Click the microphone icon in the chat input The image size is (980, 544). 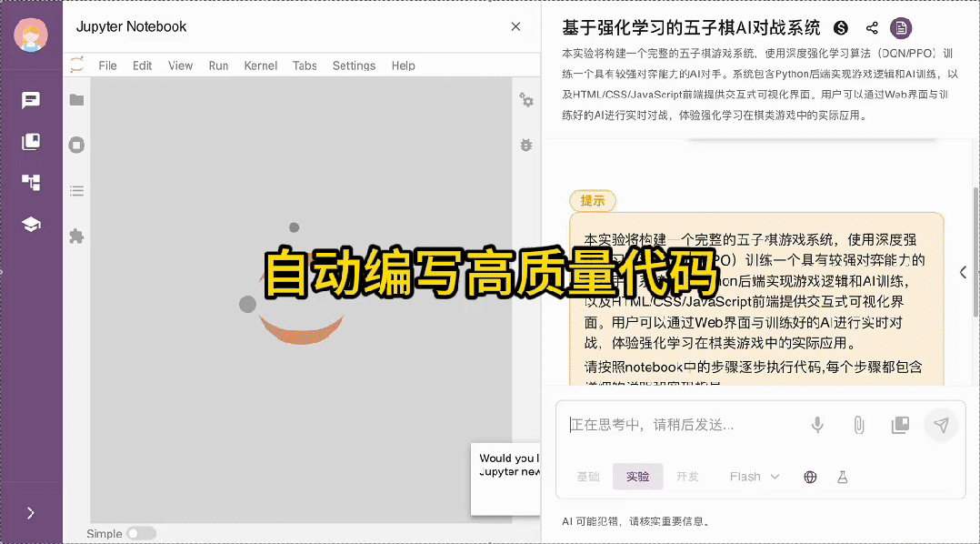[816, 425]
